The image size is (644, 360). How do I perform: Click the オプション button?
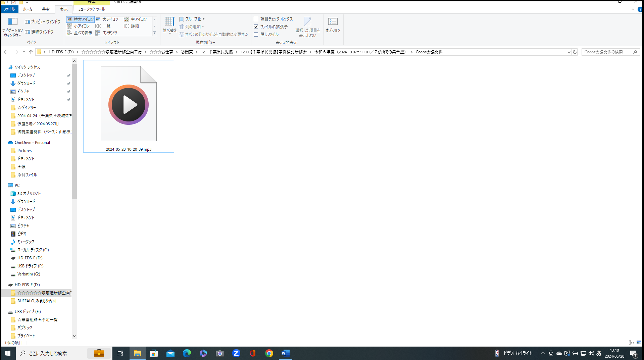[333, 25]
